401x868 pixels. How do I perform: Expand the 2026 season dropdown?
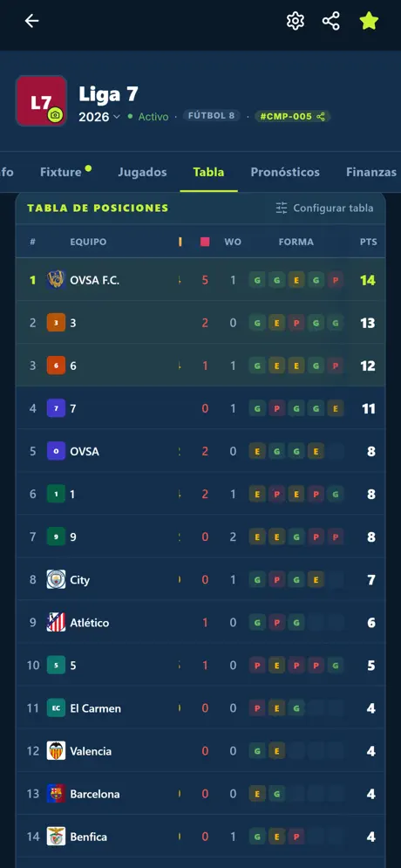[x=99, y=117]
